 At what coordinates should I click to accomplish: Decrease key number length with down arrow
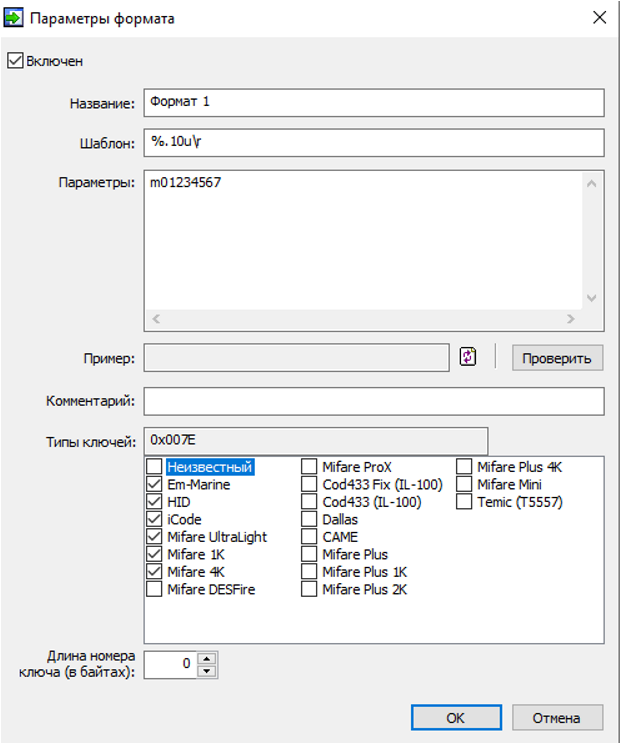[207, 671]
